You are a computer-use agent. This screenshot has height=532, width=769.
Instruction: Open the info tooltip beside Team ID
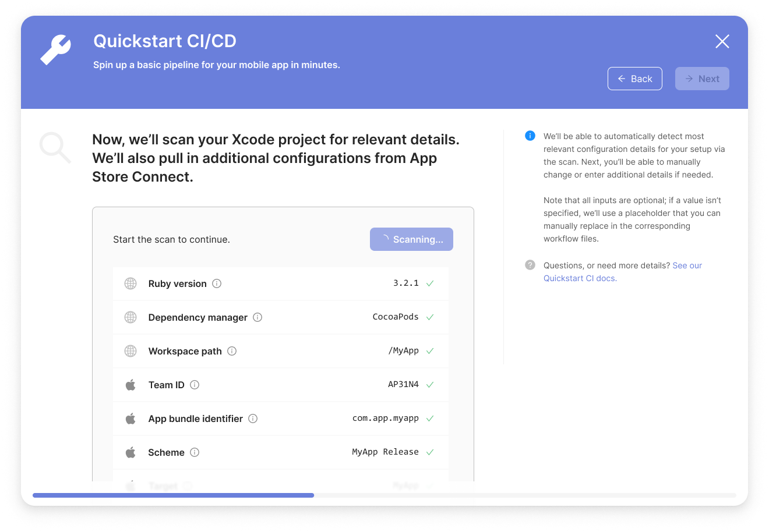[x=195, y=385]
